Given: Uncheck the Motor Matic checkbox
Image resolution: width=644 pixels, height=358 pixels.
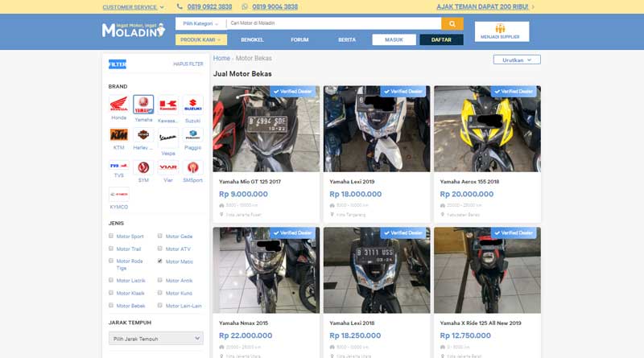Looking at the screenshot, I should [160, 261].
